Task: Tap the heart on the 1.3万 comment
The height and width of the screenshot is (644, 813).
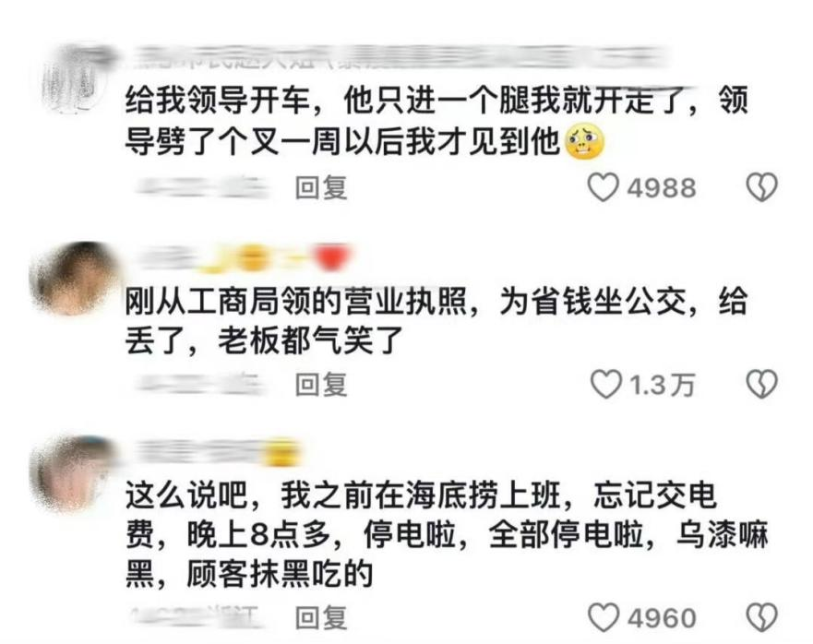Action: [605, 384]
